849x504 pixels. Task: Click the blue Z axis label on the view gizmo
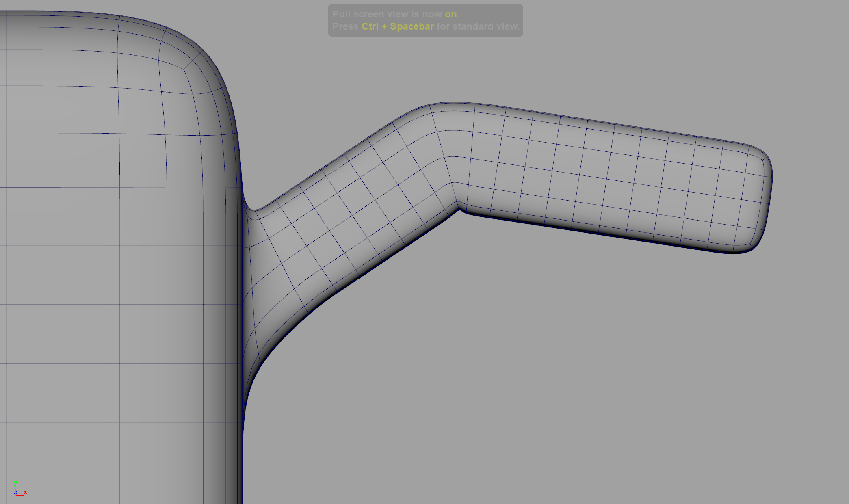15,493
